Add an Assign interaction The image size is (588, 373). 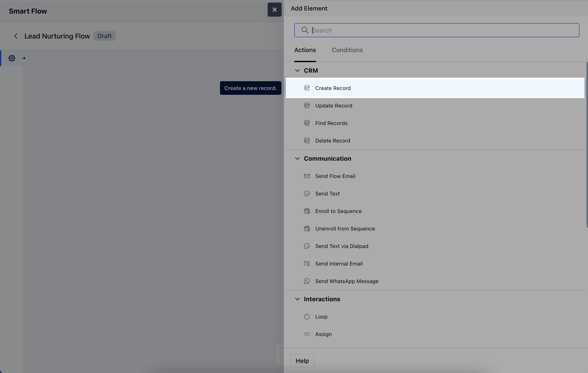coord(435,334)
